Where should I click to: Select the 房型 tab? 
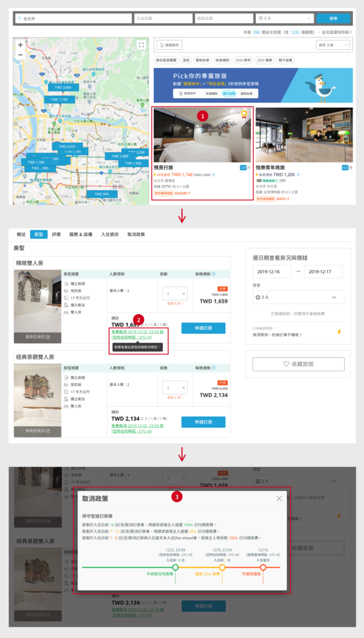[39, 234]
